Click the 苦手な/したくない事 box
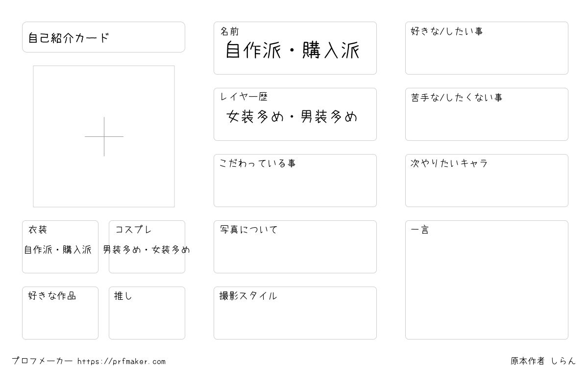 [487, 114]
